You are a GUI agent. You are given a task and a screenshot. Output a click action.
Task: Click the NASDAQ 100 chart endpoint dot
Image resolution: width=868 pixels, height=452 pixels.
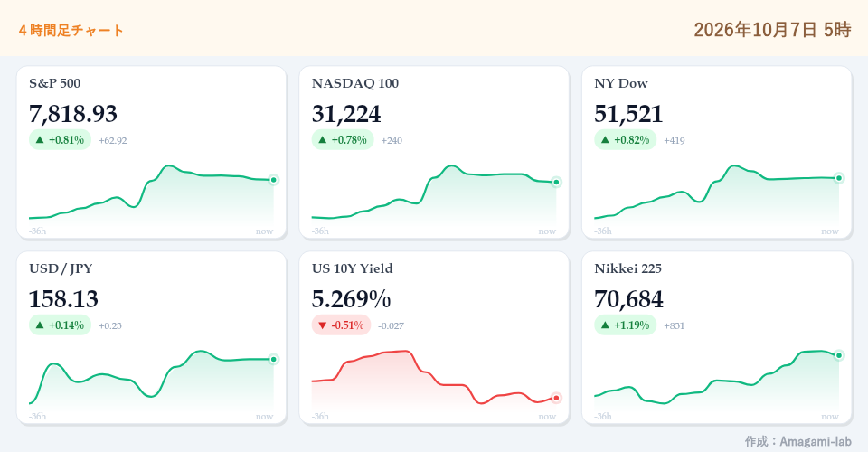pos(556,182)
